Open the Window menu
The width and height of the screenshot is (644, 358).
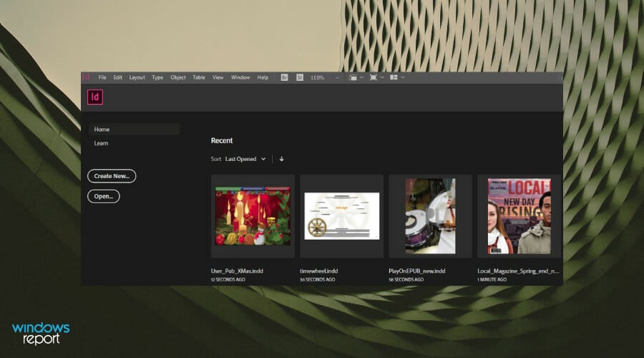240,77
